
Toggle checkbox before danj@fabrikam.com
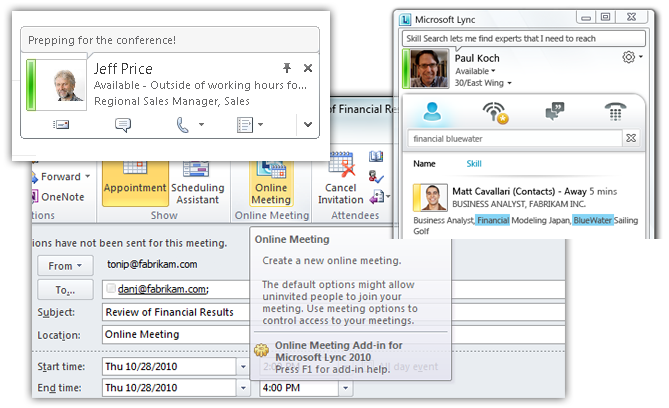[x=111, y=289]
